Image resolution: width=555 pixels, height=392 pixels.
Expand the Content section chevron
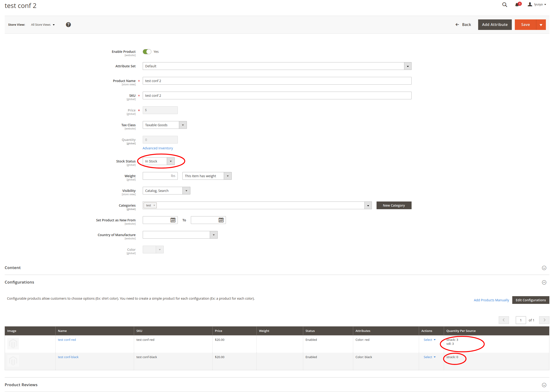(x=544, y=268)
